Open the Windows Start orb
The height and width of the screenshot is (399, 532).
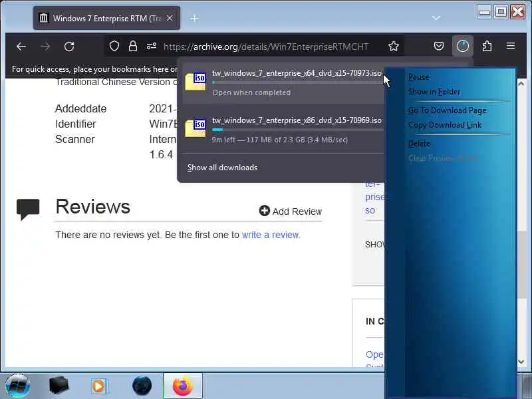[18, 386]
